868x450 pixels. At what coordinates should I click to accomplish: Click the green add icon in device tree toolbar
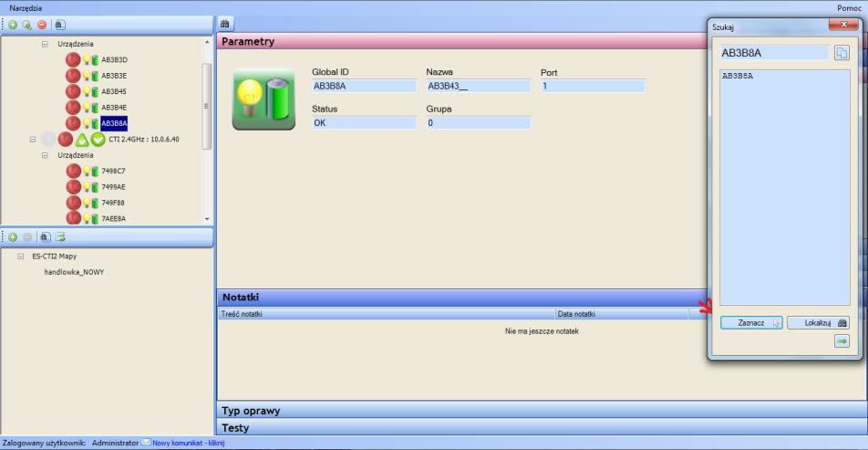[x=13, y=25]
